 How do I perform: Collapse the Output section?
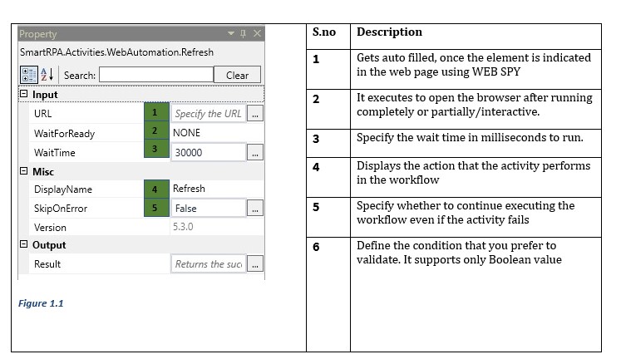pyautogui.click(x=24, y=244)
